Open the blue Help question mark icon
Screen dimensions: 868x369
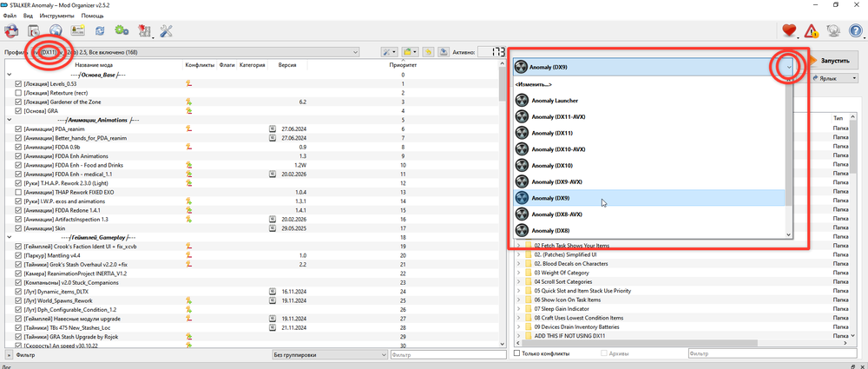click(x=856, y=31)
